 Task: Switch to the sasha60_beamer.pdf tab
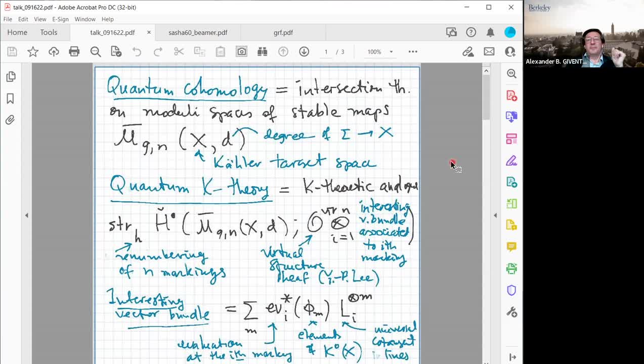tap(197, 32)
